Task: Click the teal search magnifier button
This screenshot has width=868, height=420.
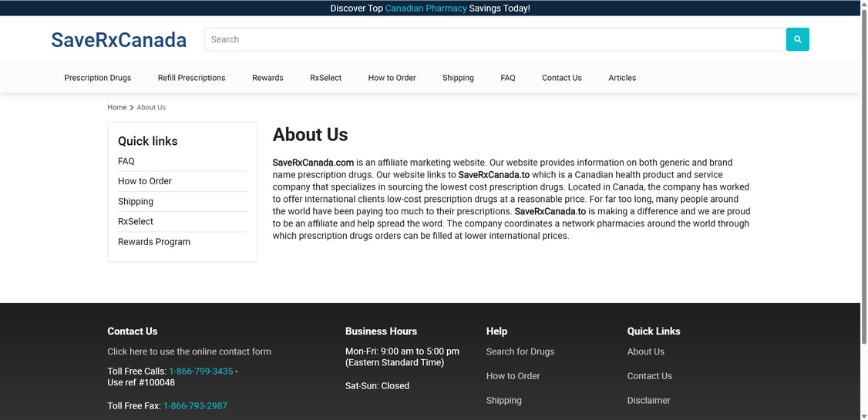Action: click(797, 39)
